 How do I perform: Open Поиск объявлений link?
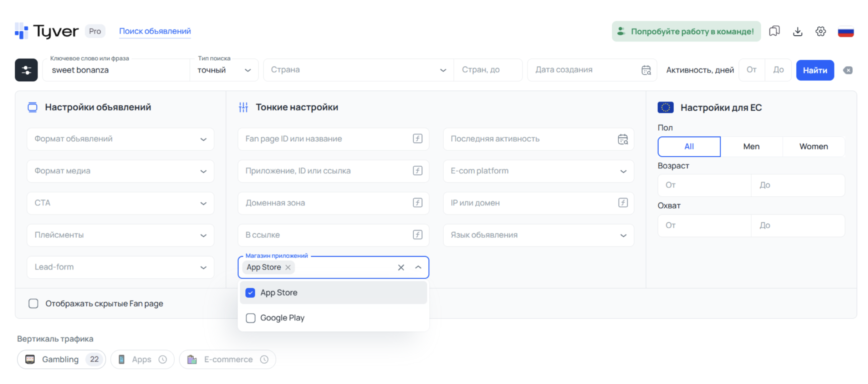[x=155, y=31]
